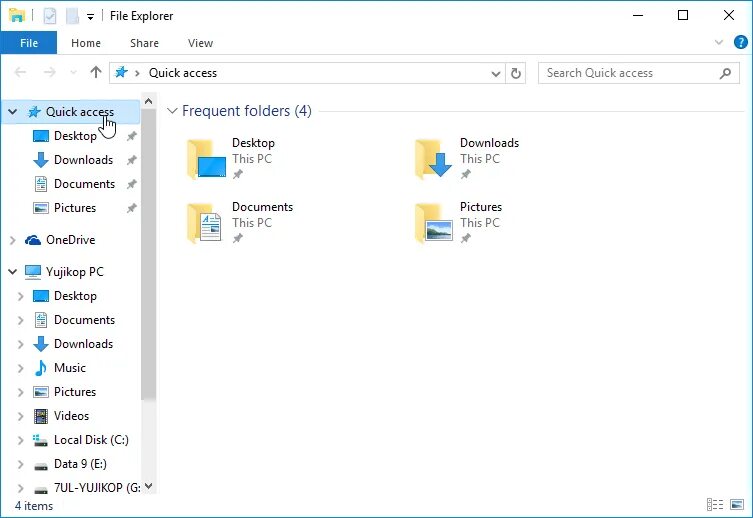Click the Refresh button

point(516,73)
